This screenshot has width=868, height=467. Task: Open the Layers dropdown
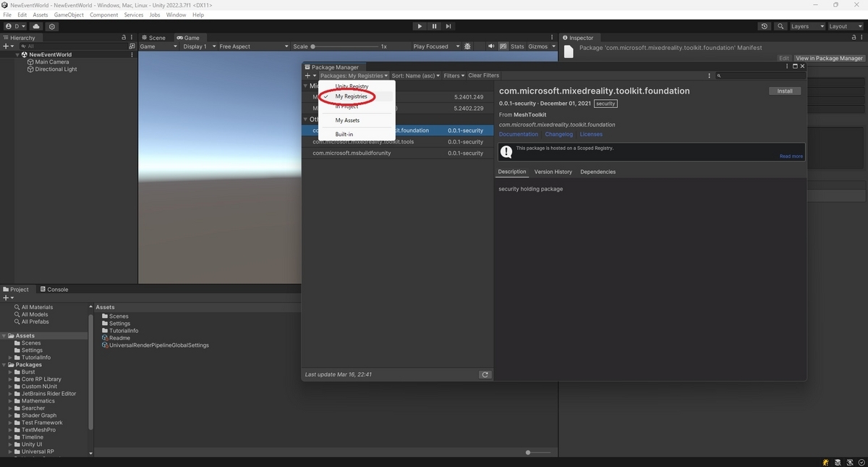click(x=807, y=26)
